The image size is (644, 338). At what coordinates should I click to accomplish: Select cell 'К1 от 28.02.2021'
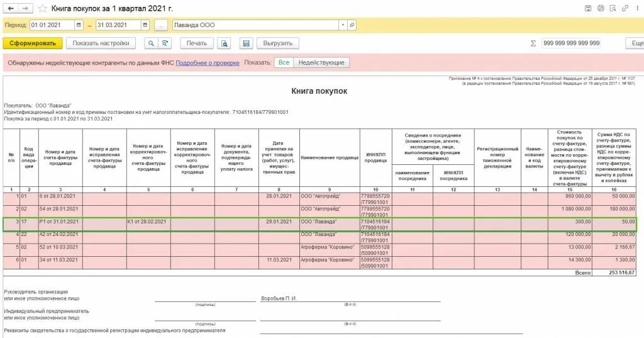(x=148, y=225)
